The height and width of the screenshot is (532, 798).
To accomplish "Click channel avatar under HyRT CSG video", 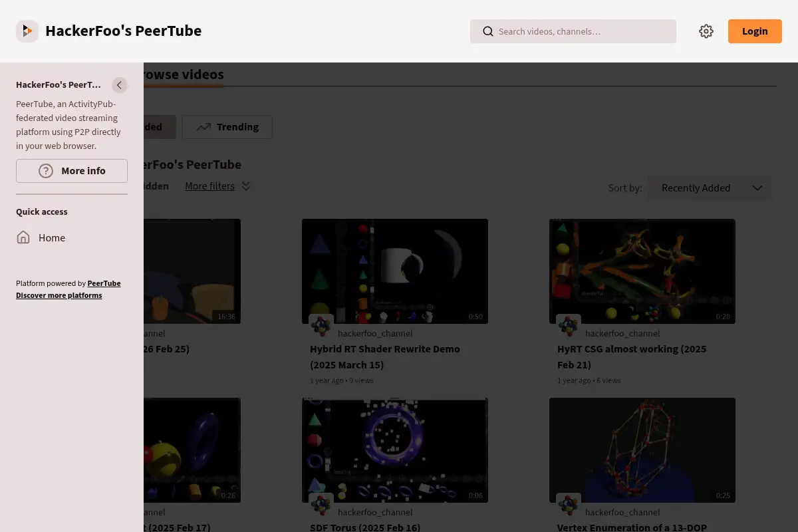I will click(x=569, y=327).
